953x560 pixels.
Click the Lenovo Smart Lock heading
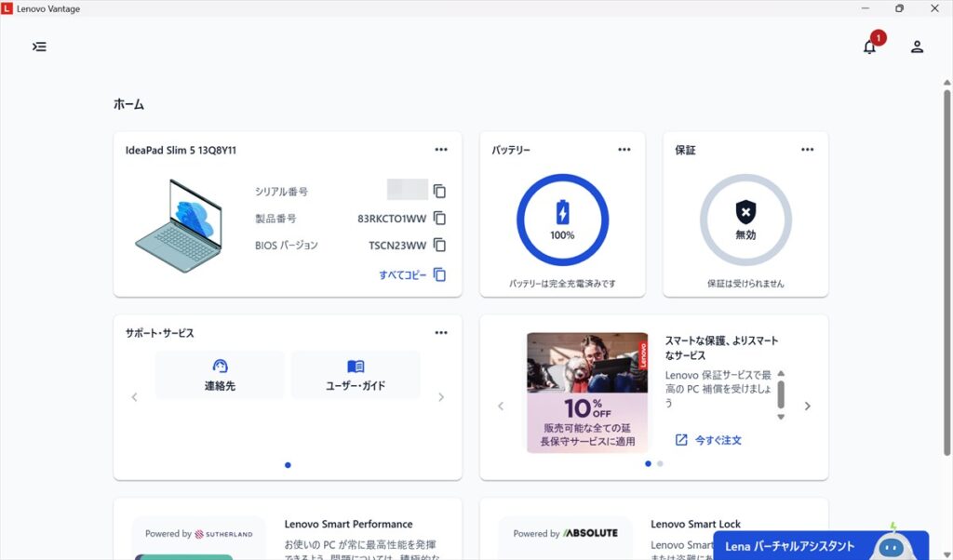pyautogui.click(x=695, y=524)
